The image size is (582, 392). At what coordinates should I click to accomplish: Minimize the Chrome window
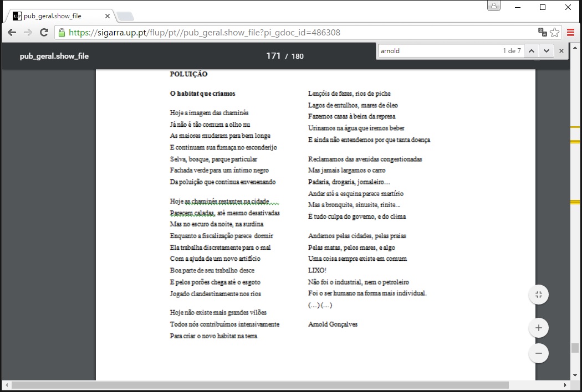coord(518,7)
